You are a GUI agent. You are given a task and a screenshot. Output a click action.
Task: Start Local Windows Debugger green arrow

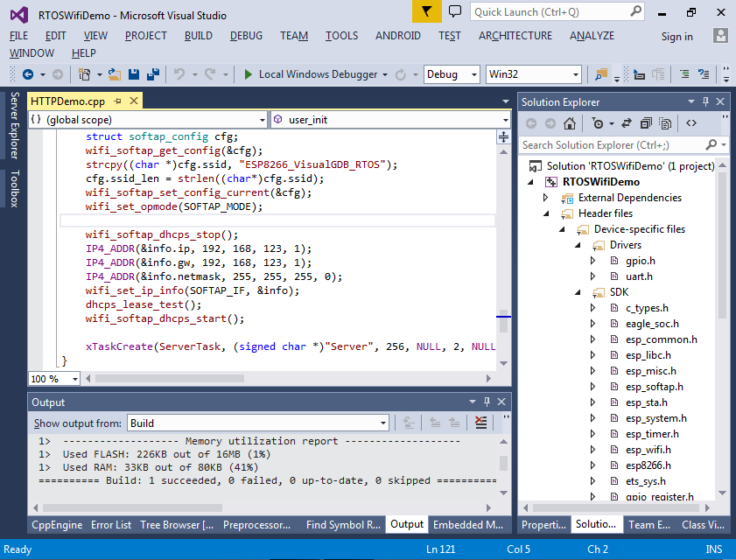point(249,74)
